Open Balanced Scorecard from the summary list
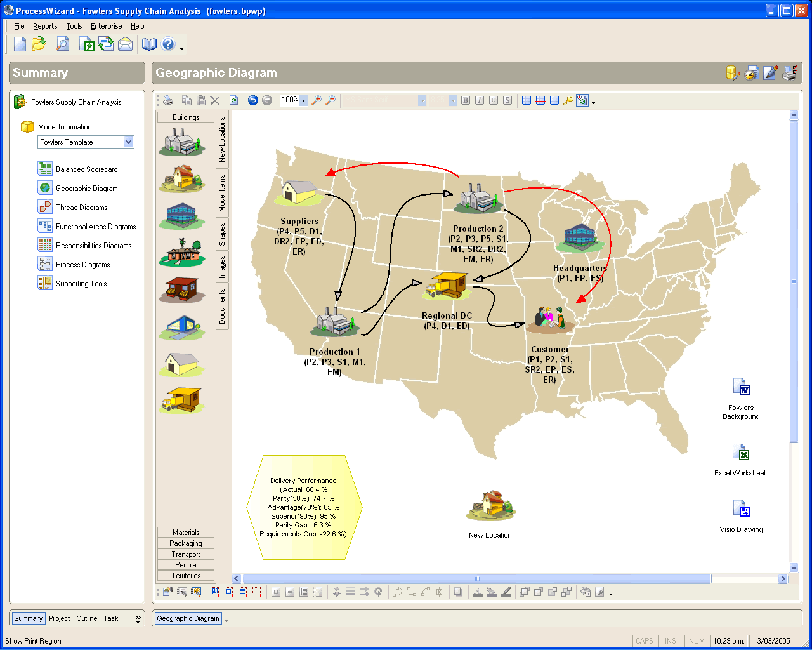Viewport: 812px width, 650px height. click(x=86, y=169)
